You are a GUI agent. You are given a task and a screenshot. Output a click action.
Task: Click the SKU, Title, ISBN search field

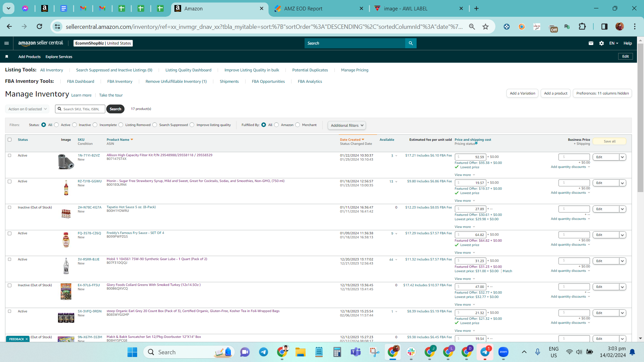coord(80,109)
